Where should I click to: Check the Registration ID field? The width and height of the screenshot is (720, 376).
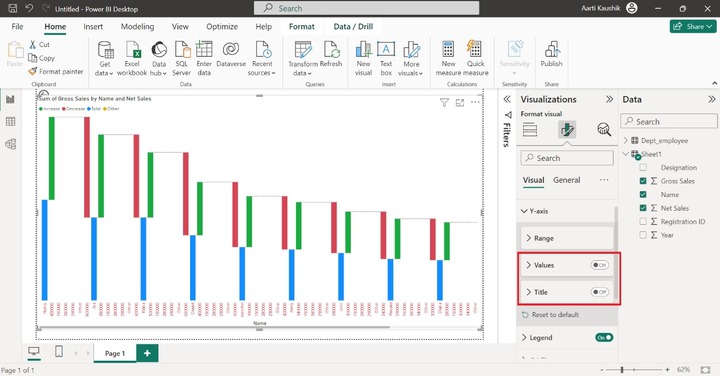pyautogui.click(x=643, y=221)
